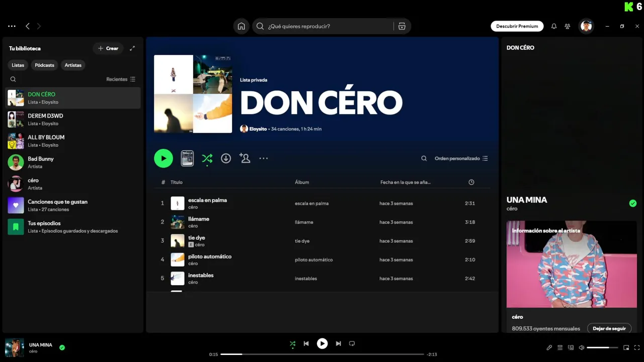The width and height of the screenshot is (644, 362).
Task: Open the playlist cover collage image
Action: pyautogui.click(x=193, y=94)
